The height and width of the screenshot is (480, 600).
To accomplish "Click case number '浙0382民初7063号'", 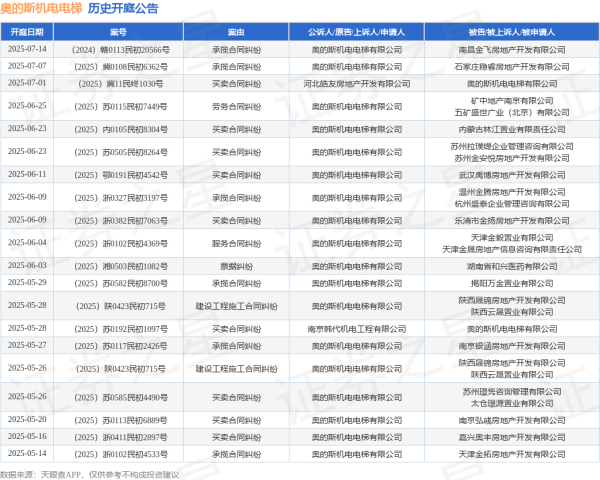I will (121, 221).
